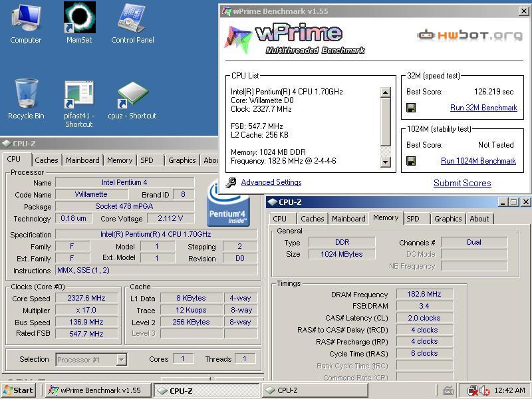Open the Caches tab in the left CPU-Z window
532x399 pixels.
point(47,160)
